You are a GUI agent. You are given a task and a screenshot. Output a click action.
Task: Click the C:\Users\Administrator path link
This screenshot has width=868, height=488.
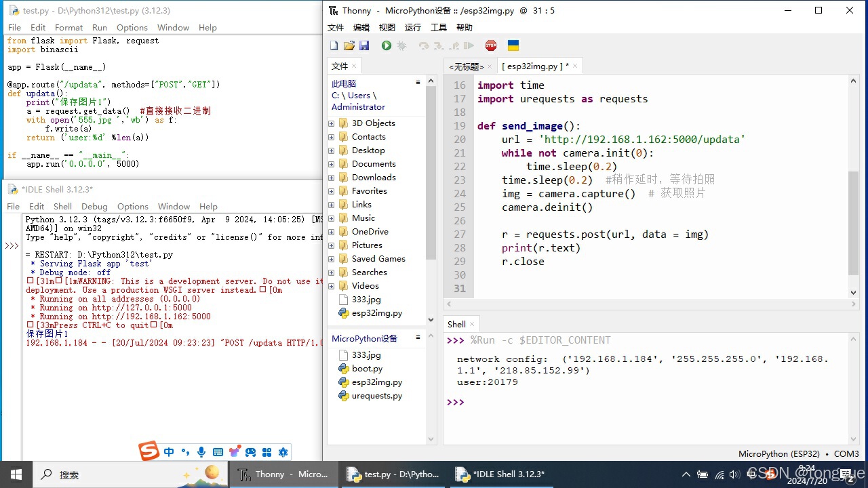358,101
